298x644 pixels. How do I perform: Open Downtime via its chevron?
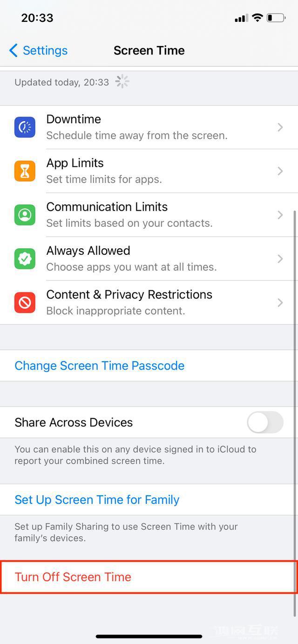coord(280,127)
